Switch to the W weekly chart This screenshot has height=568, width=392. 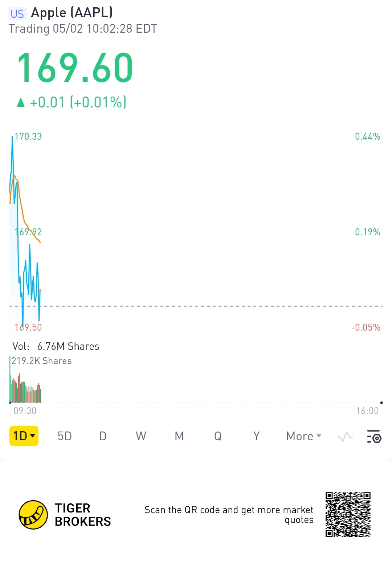pyautogui.click(x=141, y=436)
